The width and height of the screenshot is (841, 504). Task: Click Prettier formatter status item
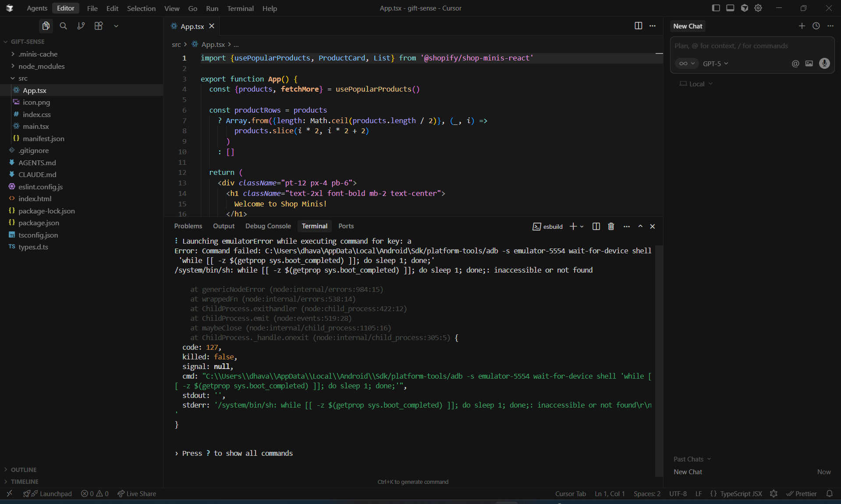(x=802, y=493)
